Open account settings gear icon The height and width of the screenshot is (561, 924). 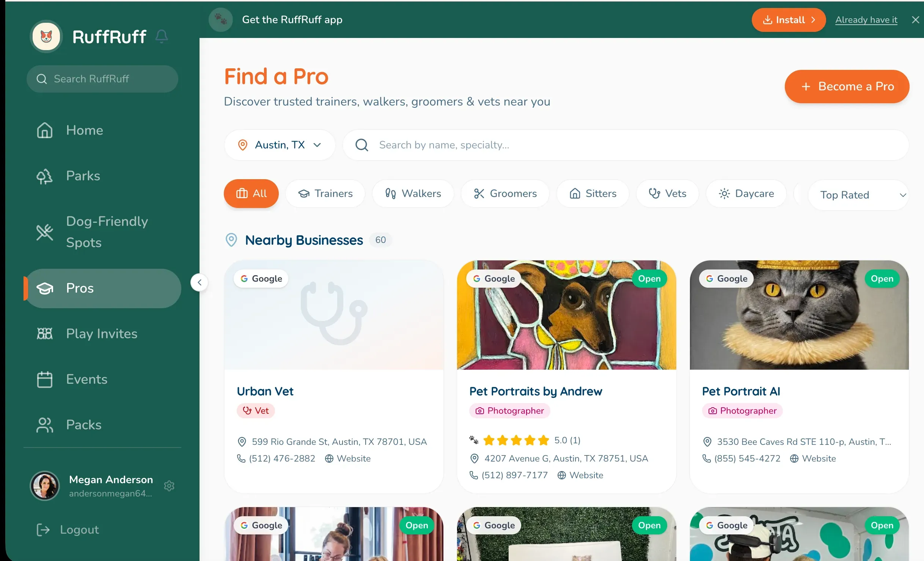pyautogui.click(x=169, y=486)
